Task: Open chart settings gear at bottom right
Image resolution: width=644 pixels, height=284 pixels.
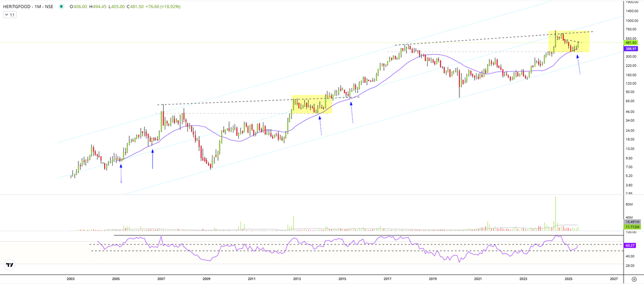Action: pos(634,279)
